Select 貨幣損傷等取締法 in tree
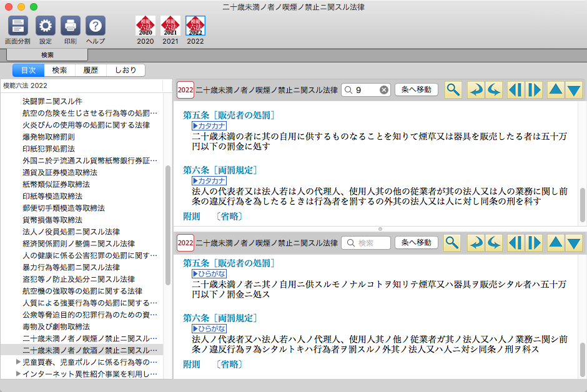The height and width of the screenshot is (392, 587). [52, 220]
